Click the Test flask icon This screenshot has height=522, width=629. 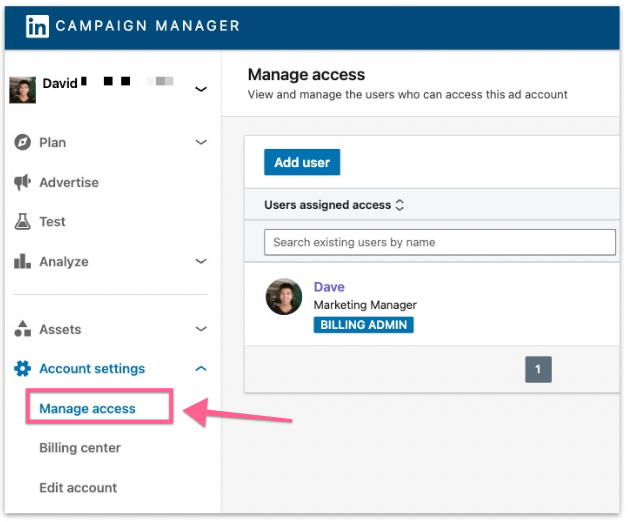(x=22, y=222)
